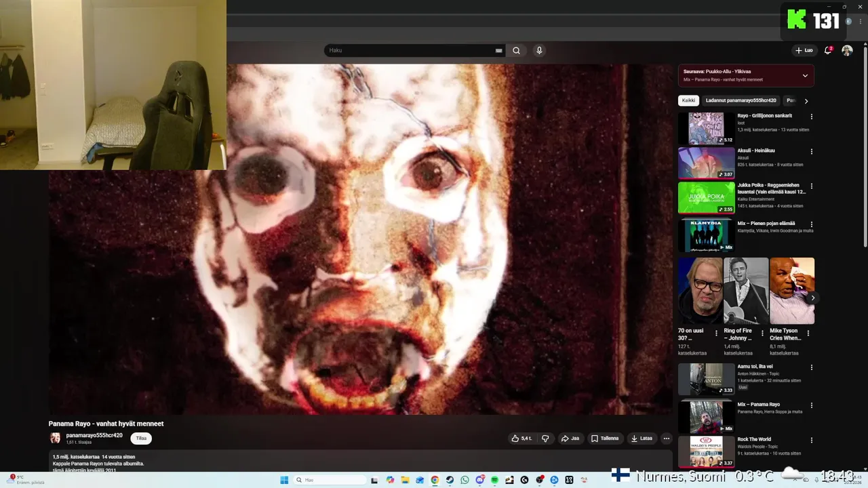
Task: Download the video with Lataa
Action: (642, 439)
